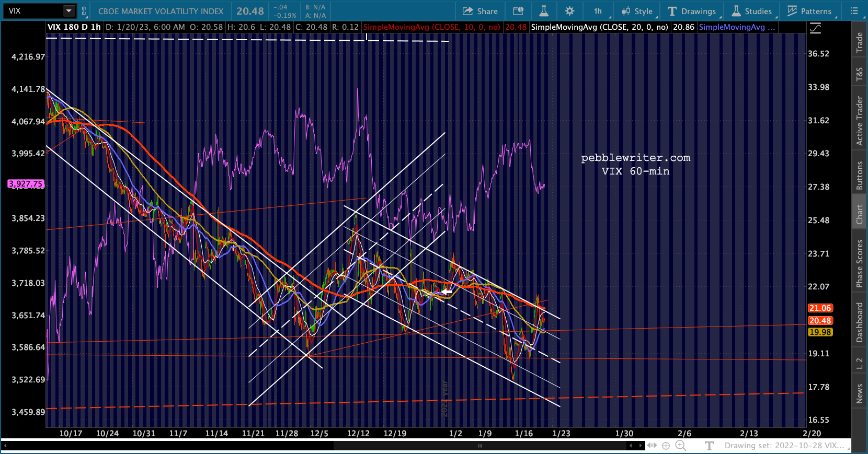868x454 pixels.
Task: Open the Buttons sidebar tab
Action: 860,175
